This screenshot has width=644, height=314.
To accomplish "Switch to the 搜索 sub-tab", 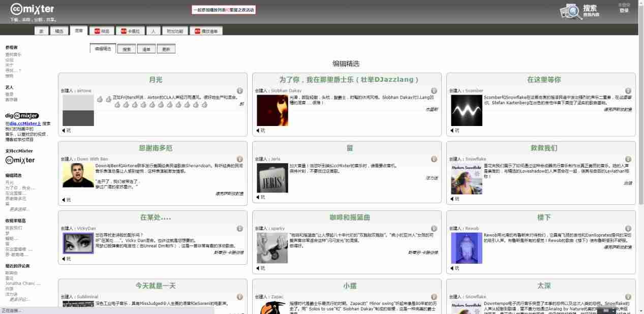I will coord(127,49).
